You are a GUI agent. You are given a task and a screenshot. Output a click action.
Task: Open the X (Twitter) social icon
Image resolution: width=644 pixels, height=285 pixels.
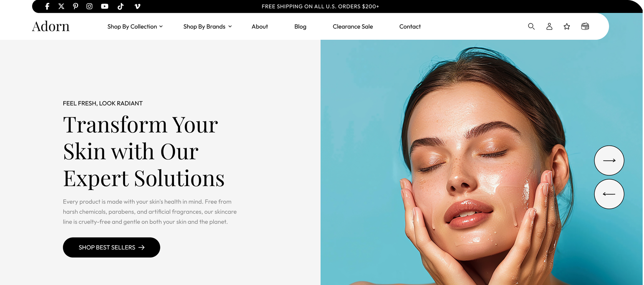(x=61, y=6)
